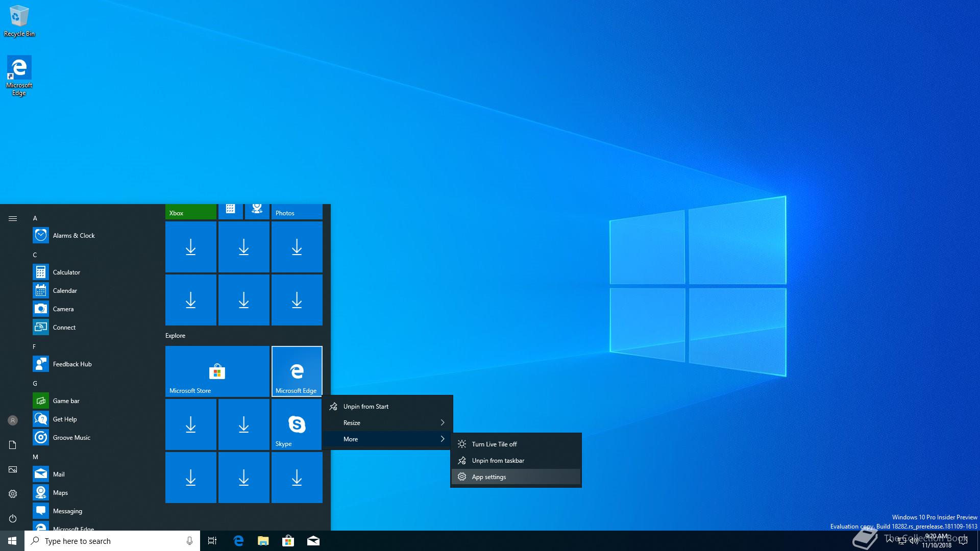The height and width of the screenshot is (551, 980).
Task: Open App settings from context menu
Action: pos(516,477)
